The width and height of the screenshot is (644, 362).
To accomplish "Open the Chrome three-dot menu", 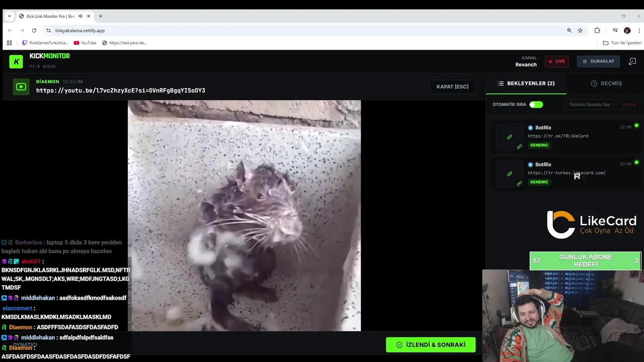I will point(639,31).
